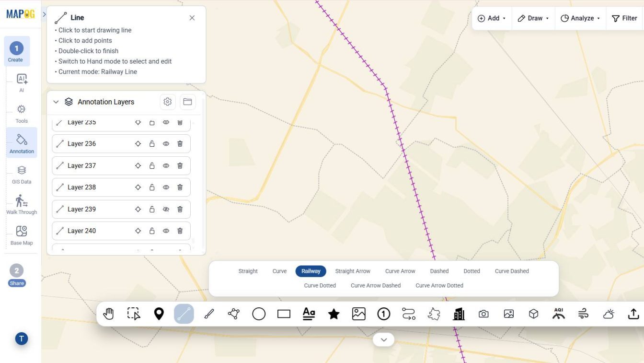Show hidden Layer 239
The width and height of the screenshot is (644, 363).
click(x=166, y=209)
